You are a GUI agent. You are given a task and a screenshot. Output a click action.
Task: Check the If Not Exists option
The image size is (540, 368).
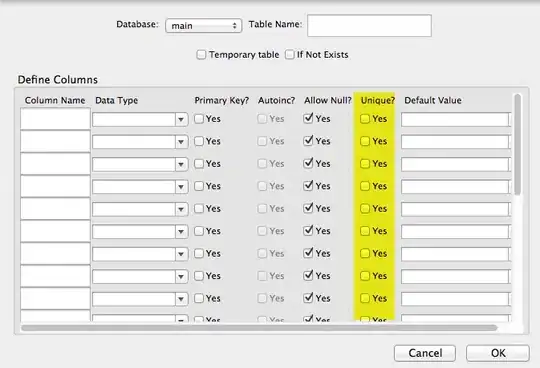tap(290, 55)
